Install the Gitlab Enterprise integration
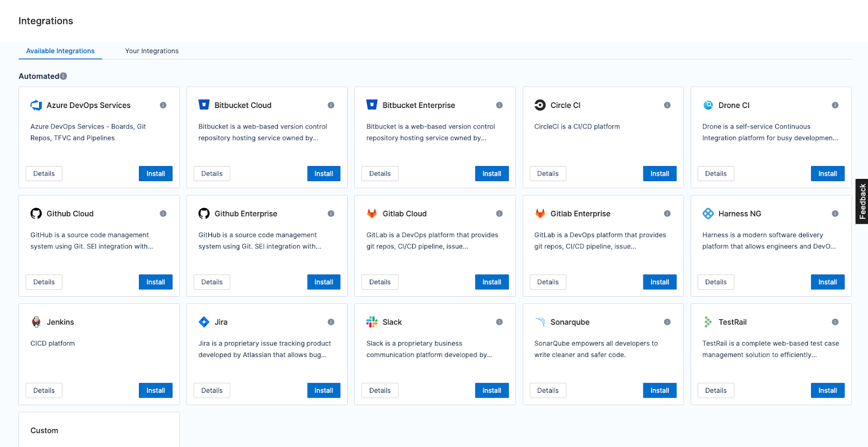The image size is (868, 447). 659,282
